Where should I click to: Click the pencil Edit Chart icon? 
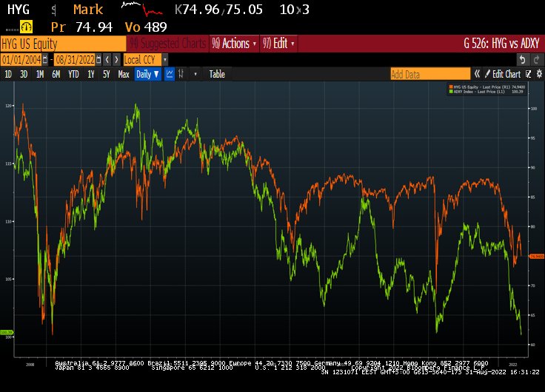tap(487, 74)
